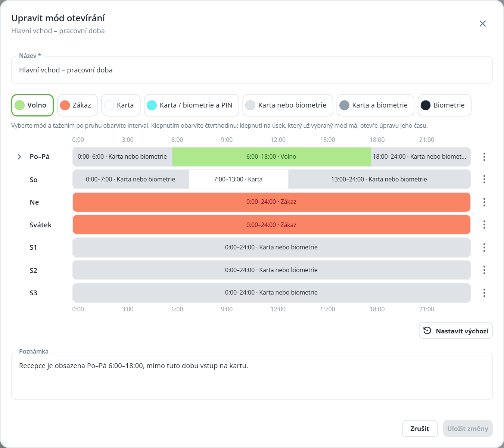Select the black Biometrie mode swatch
The height and width of the screenshot is (448, 504).
(426, 105)
